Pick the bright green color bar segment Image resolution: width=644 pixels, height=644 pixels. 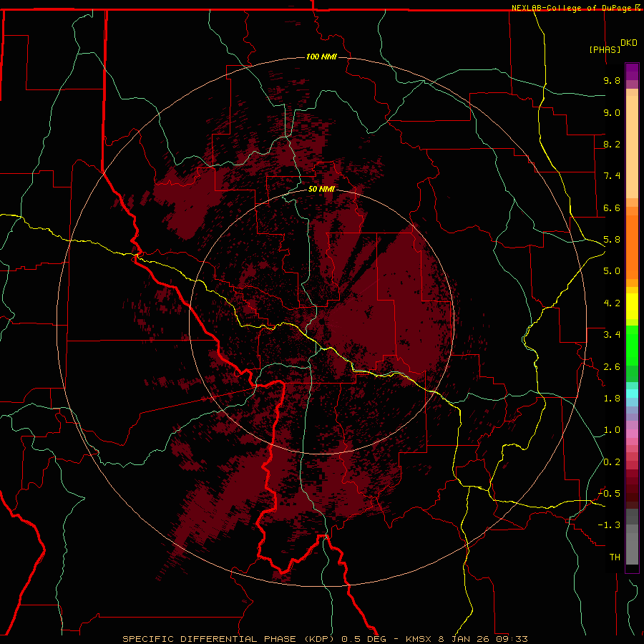pos(632,345)
